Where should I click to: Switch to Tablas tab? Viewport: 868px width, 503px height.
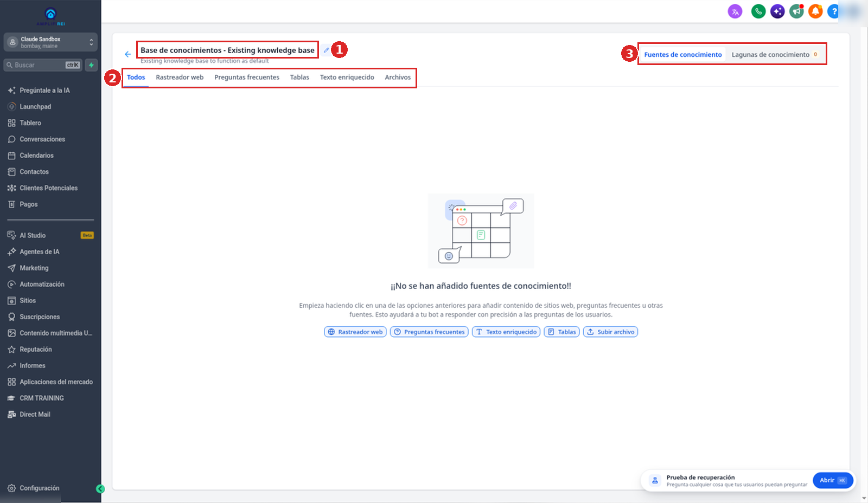(299, 78)
